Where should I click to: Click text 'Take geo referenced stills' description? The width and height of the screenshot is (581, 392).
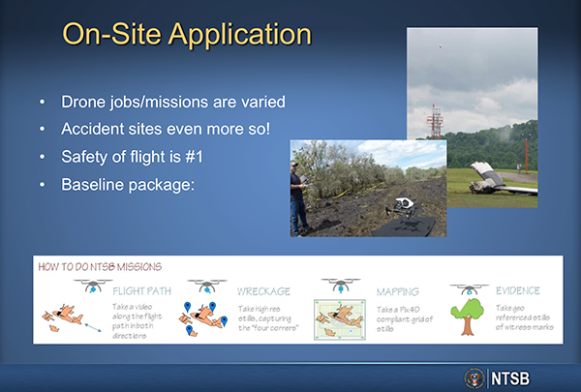tap(524, 317)
